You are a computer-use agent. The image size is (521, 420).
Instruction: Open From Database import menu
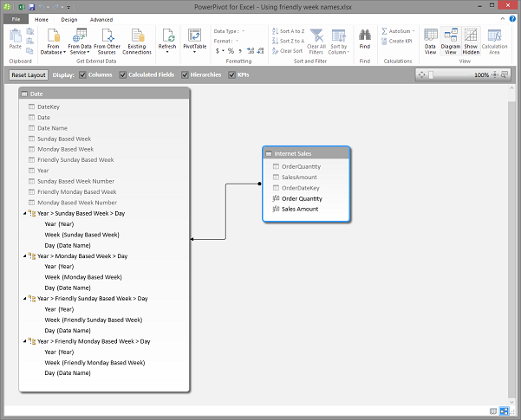(53, 42)
